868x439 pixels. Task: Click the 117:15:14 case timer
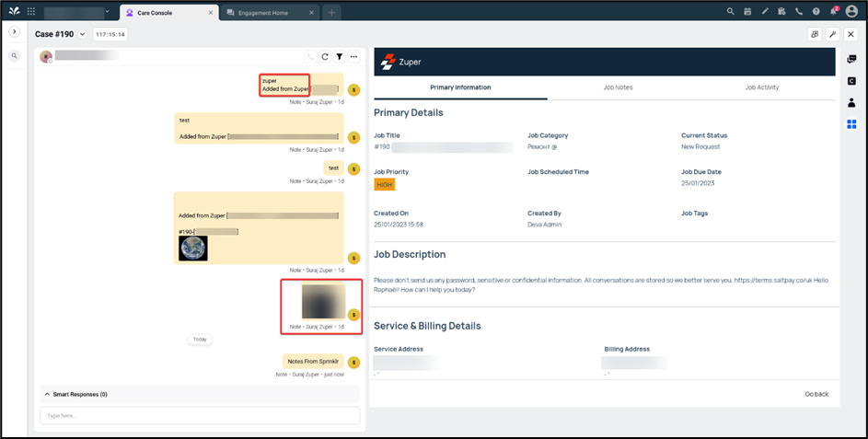coord(110,34)
